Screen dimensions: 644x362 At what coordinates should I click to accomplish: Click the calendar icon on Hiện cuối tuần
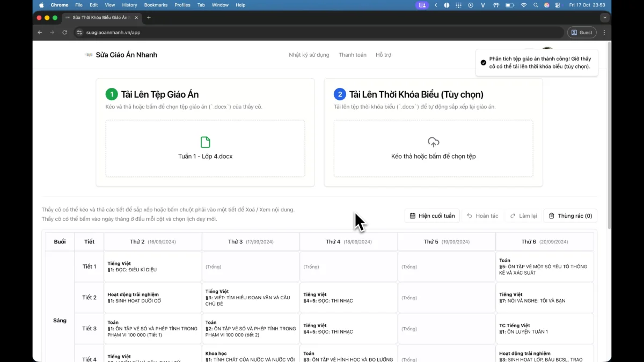(413, 216)
